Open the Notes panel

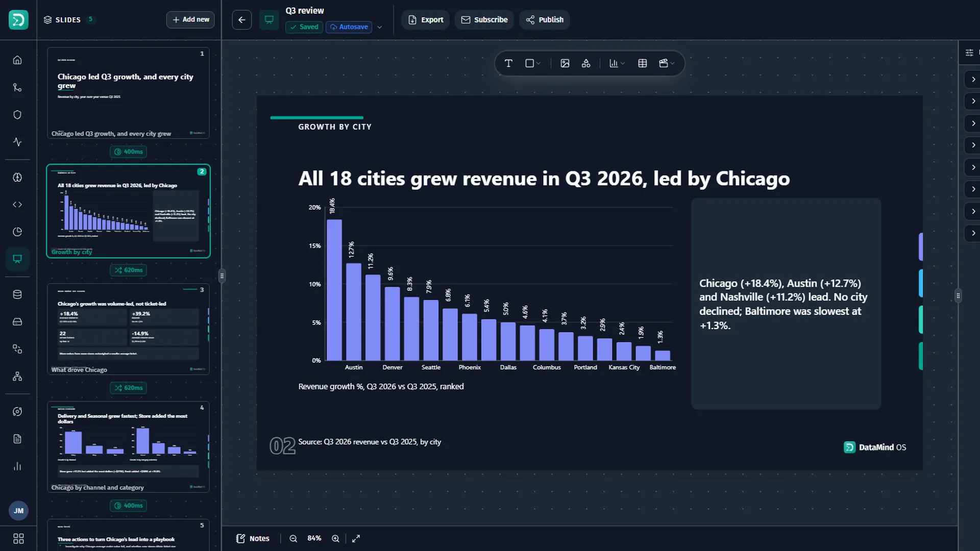pos(253,538)
